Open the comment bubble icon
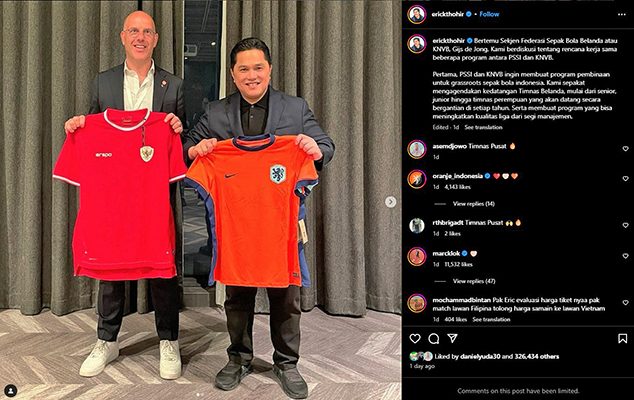Viewport: 634px width, 400px height. 434,339
